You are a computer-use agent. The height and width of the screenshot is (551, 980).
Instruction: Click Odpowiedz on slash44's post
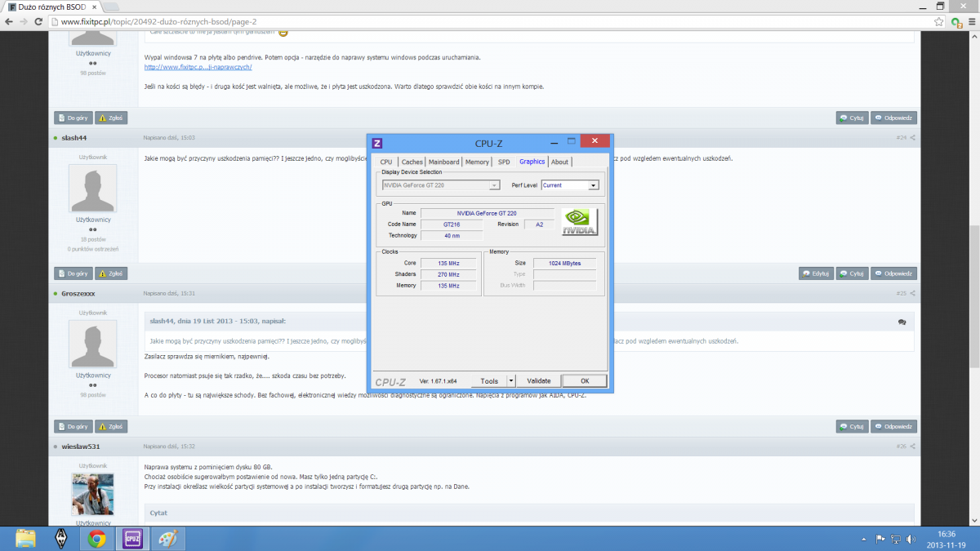point(893,273)
